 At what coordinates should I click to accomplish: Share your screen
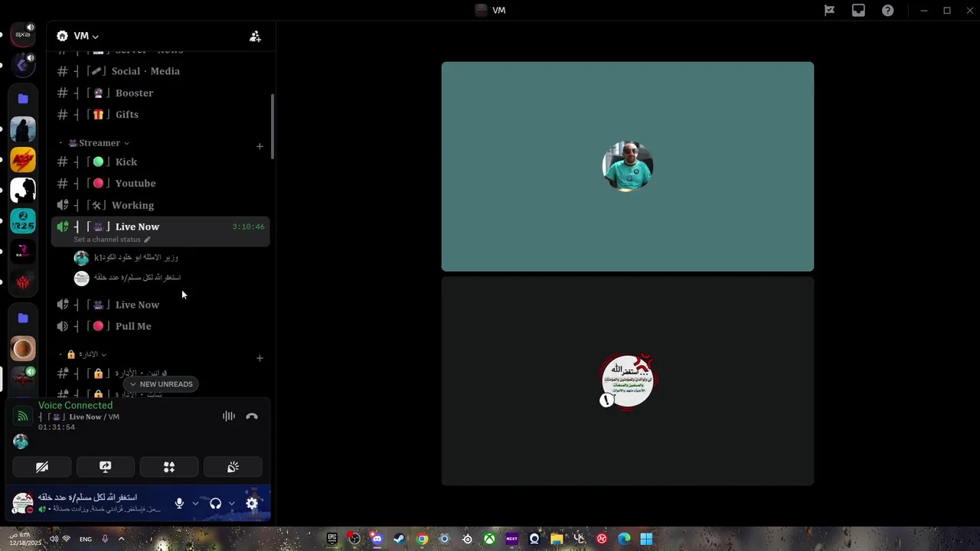click(x=106, y=467)
